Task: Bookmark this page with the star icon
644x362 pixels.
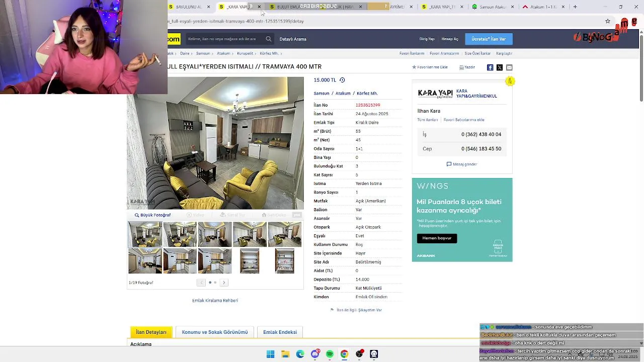Action: [x=608, y=21]
